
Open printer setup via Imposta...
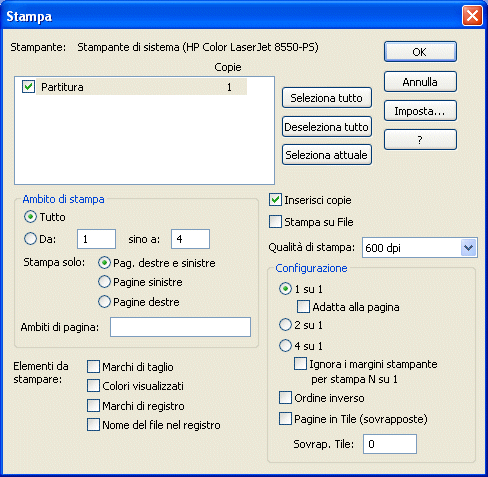(420, 111)
